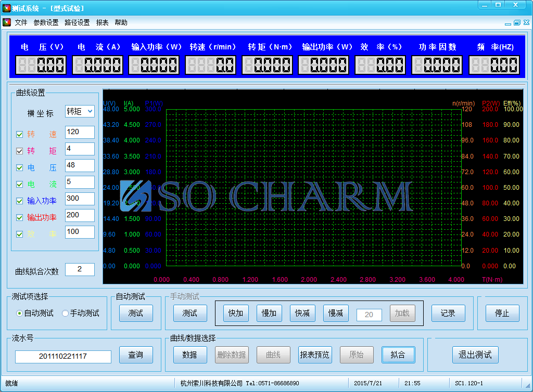Open the 报表 menu
This screenshot has height=392, width=533.
(x=102, y=22)
